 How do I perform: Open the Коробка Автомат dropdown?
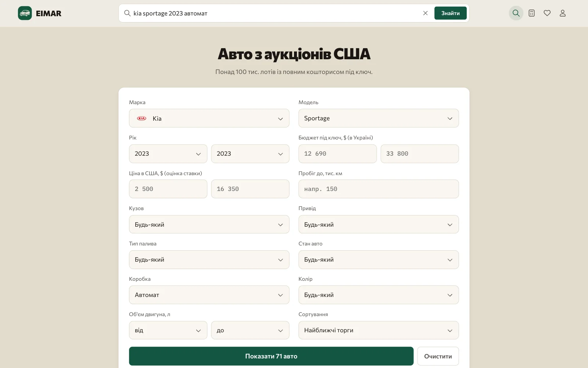pos(209,295)
